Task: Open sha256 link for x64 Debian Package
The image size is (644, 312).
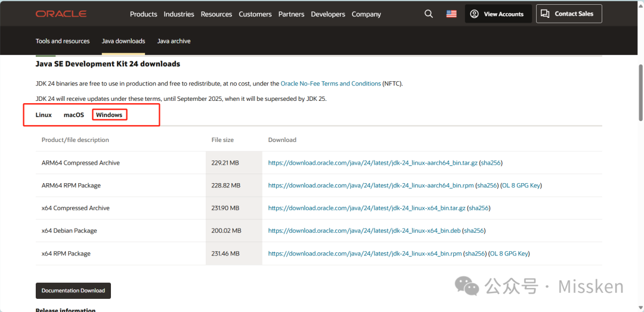Action: (473, 231)
